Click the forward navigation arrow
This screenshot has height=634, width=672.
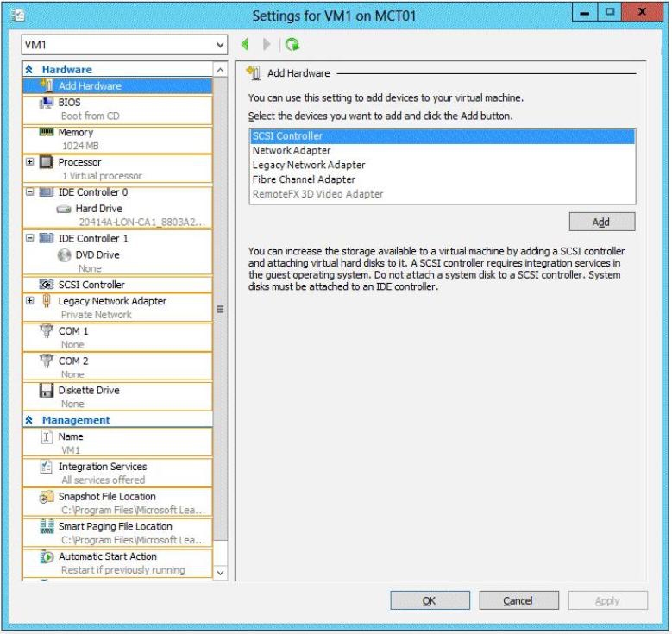click(x=267, y=44)
